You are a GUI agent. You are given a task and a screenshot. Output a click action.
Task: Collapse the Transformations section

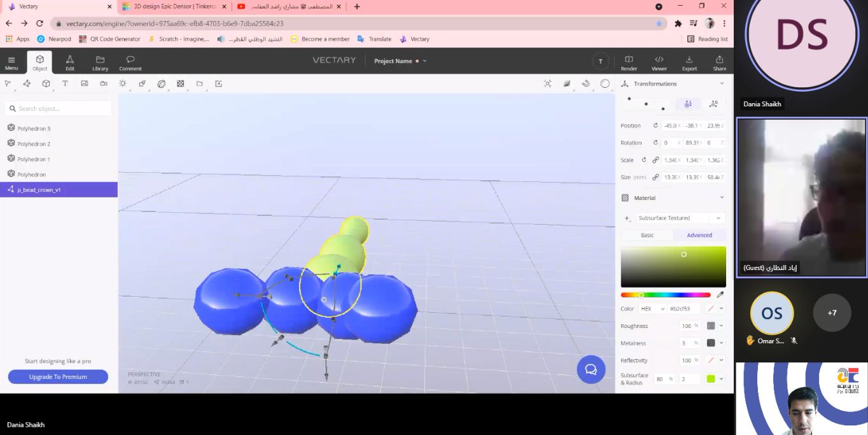[722, 83]
